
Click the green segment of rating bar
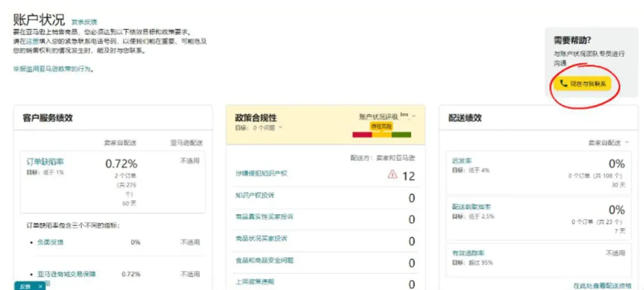coord(401,135)
